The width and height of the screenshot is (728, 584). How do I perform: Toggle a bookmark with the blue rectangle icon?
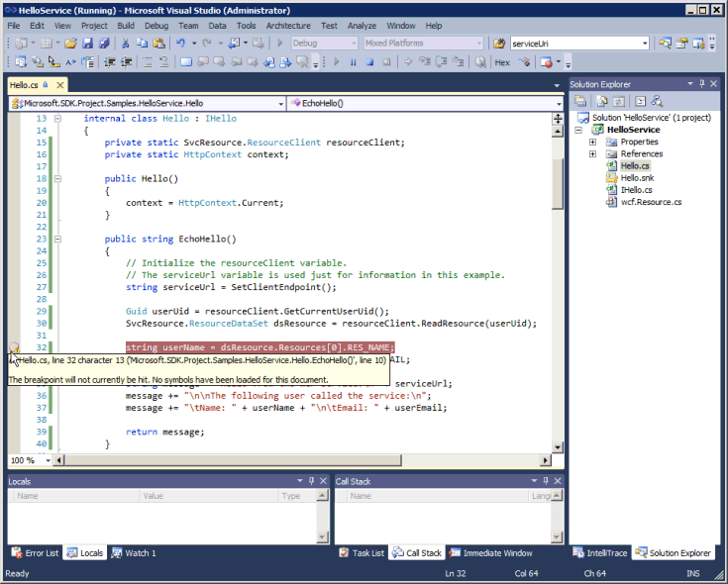(186, 62)
